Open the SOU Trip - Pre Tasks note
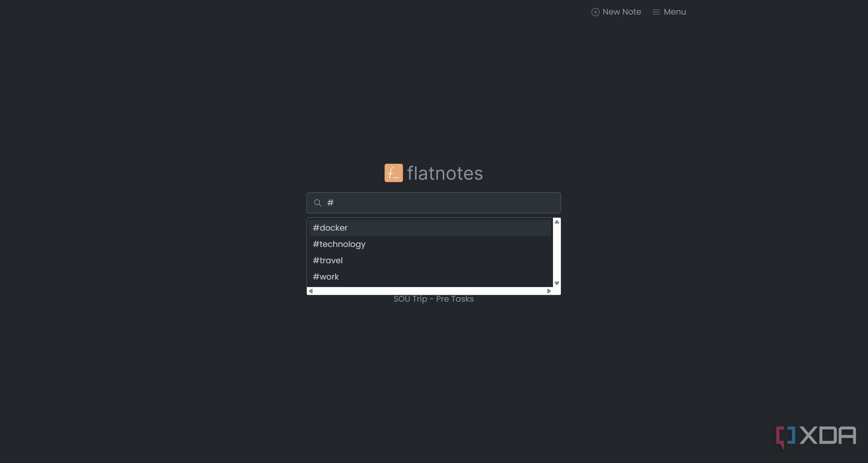The height and width of the screenshot is (463, 868). tap(433, 299)
